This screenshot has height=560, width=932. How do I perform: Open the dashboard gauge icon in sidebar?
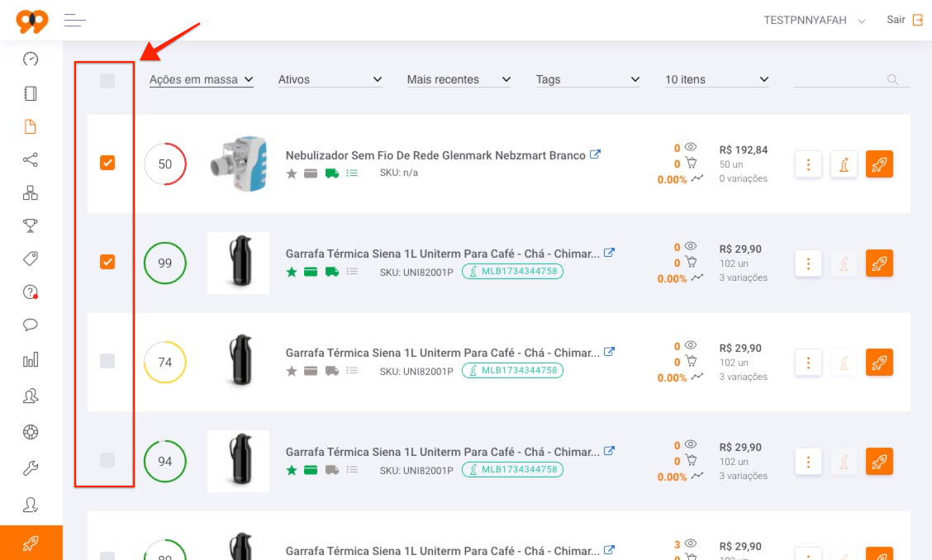tap(31, 59)
